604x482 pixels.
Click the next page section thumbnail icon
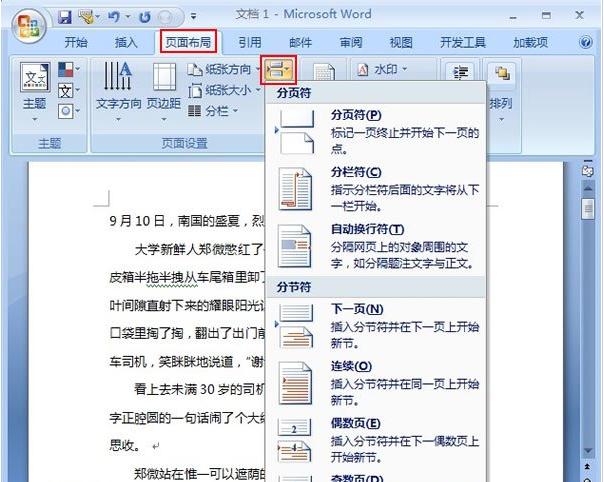point(296,326)
